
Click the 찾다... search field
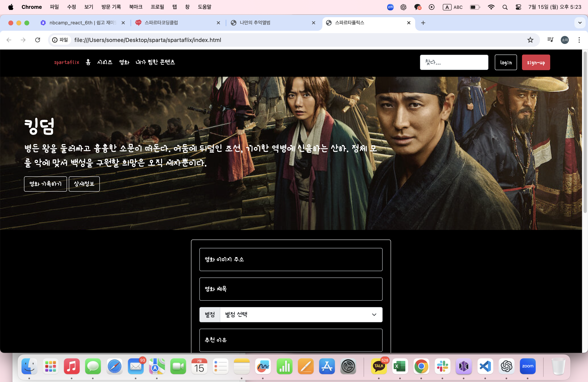click(x=454, y=62)
